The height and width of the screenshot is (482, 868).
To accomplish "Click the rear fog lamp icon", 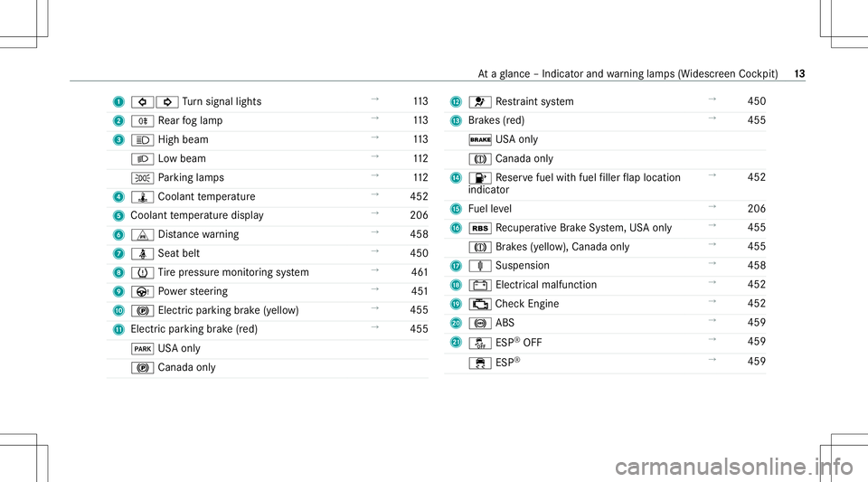I will [142, 121].
